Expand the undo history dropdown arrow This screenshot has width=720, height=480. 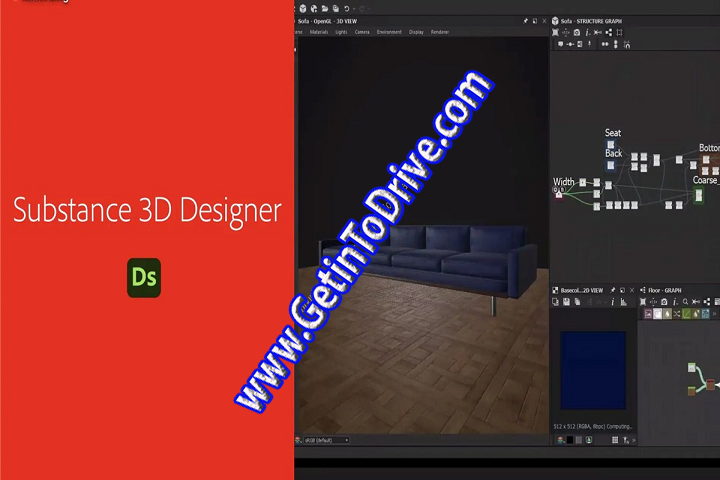pos(354,9)
